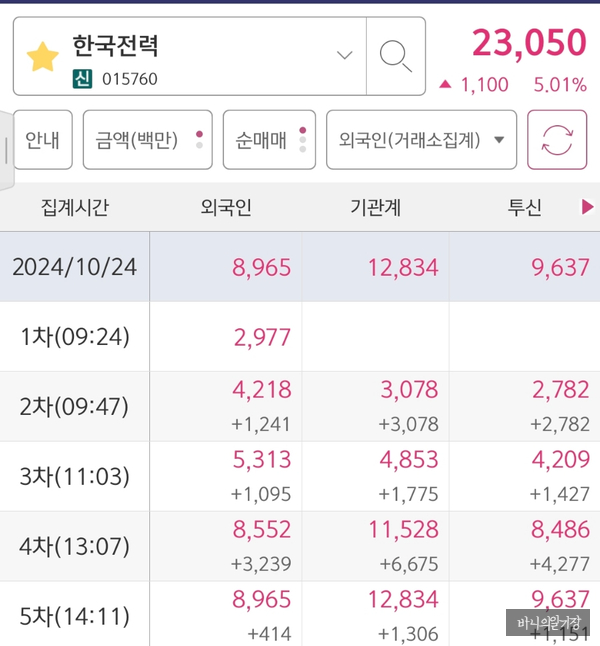Toggle the yellow favorite star for 한국전력

[42, 57]
